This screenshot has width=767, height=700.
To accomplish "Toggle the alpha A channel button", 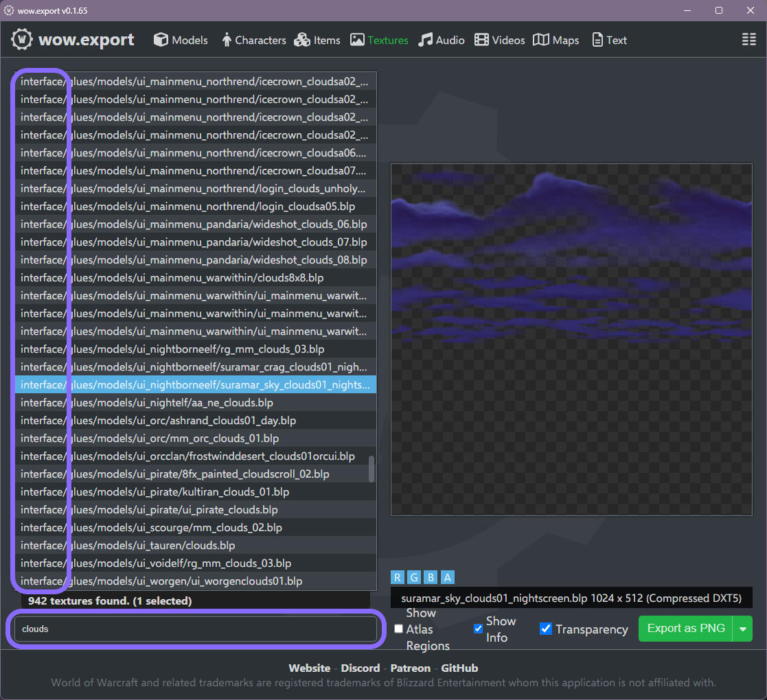I will point(448,578).
